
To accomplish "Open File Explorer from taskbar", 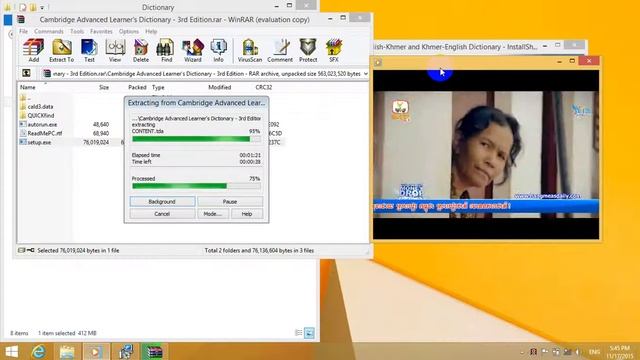I will 67,351.
